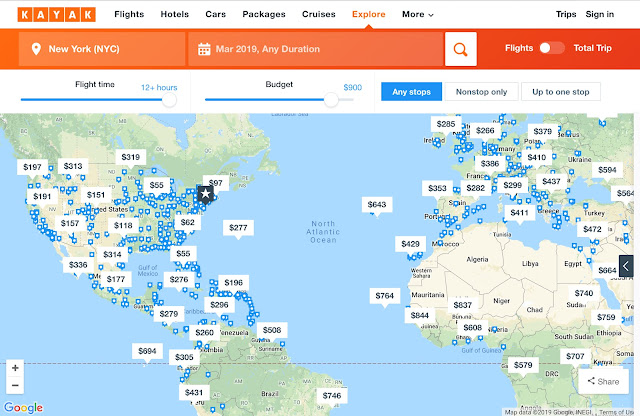Open the Flights tab

pyautogui.click(x=129, y=14)
